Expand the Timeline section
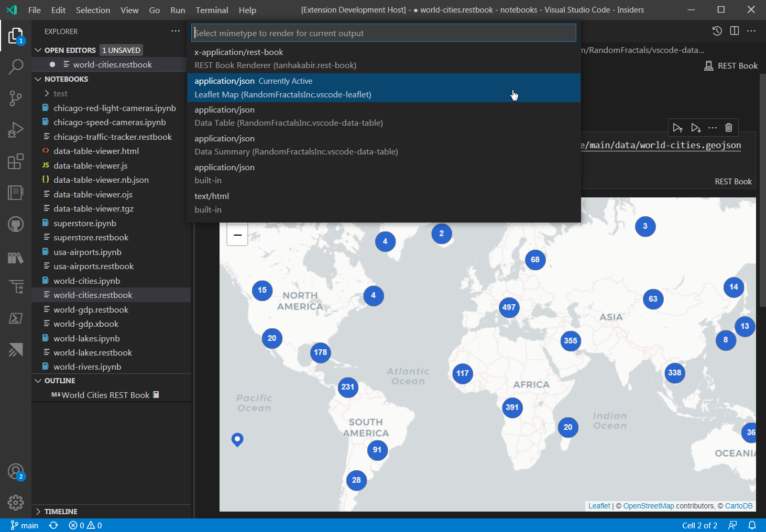Screen dimensions: 766x532 tap(38, 512)
